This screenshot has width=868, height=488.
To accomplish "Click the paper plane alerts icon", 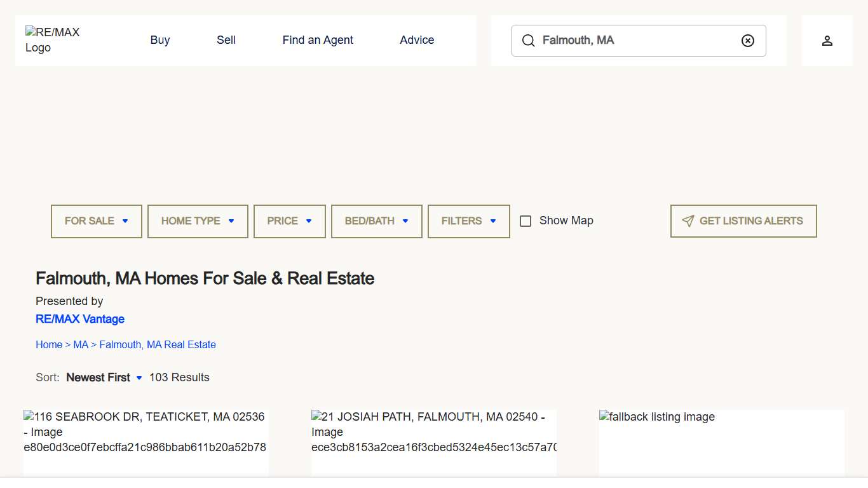I will coord(688,221).
